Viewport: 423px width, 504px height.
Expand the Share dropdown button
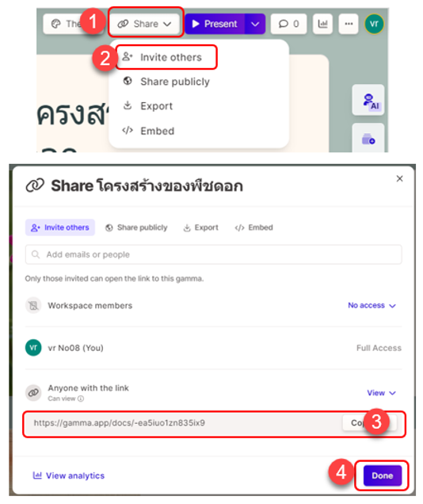[144, 24]
